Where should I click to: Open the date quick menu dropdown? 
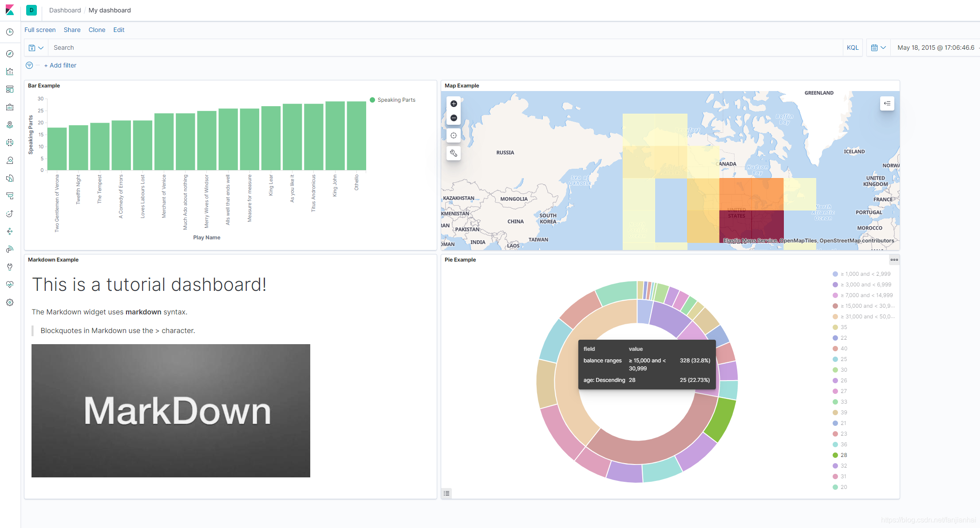click(x=878, y=48)
